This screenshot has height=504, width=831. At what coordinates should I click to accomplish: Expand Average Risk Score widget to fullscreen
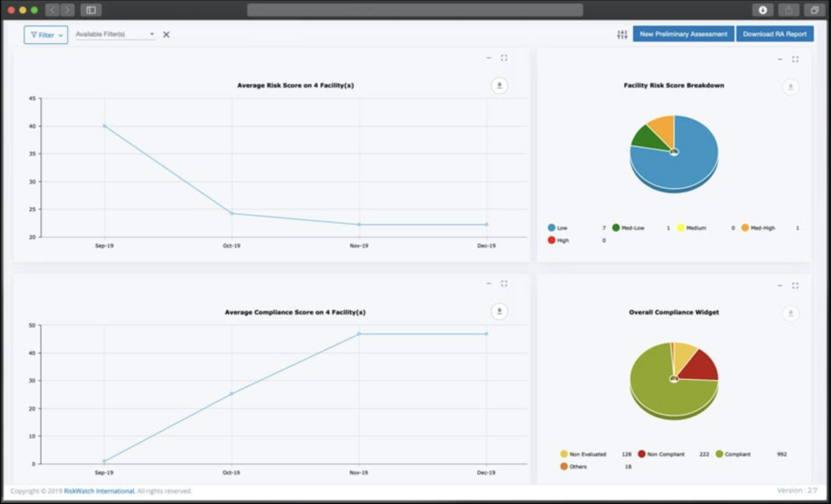click(504, 58)
